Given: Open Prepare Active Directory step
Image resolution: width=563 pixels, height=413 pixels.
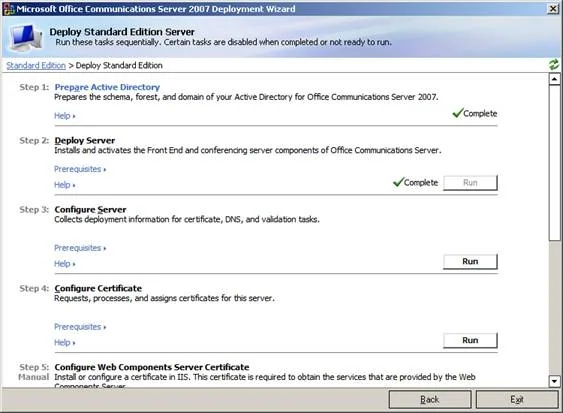Looking at the screenshot, I should coord(107,87).
